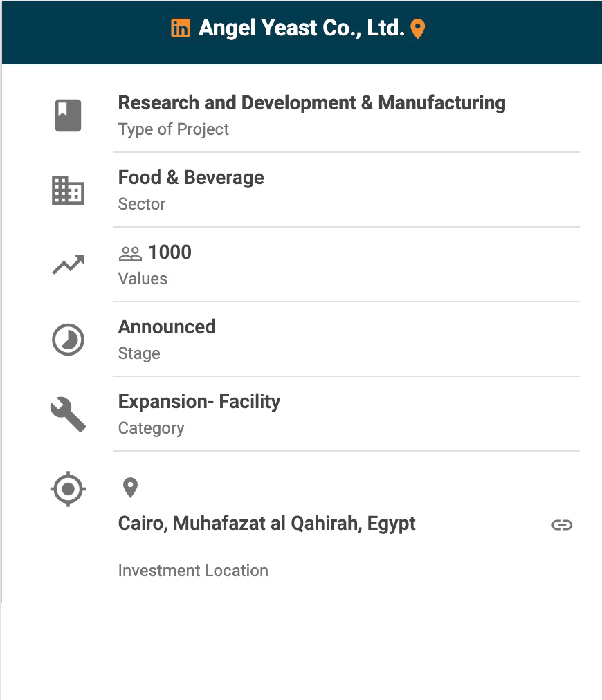The image size is (602, 700).
Task: Click the Sector building icon
Action: point(68,190)
